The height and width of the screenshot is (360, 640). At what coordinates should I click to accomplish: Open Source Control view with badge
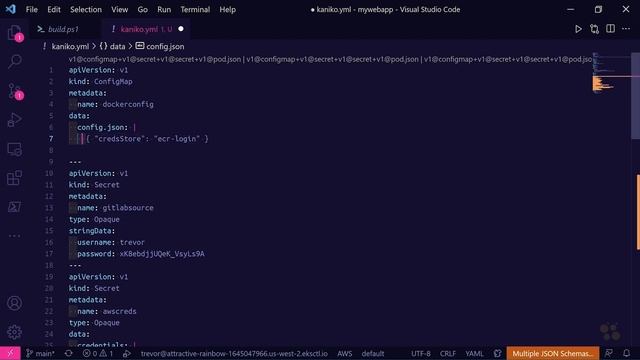click(x=15, y=91)
